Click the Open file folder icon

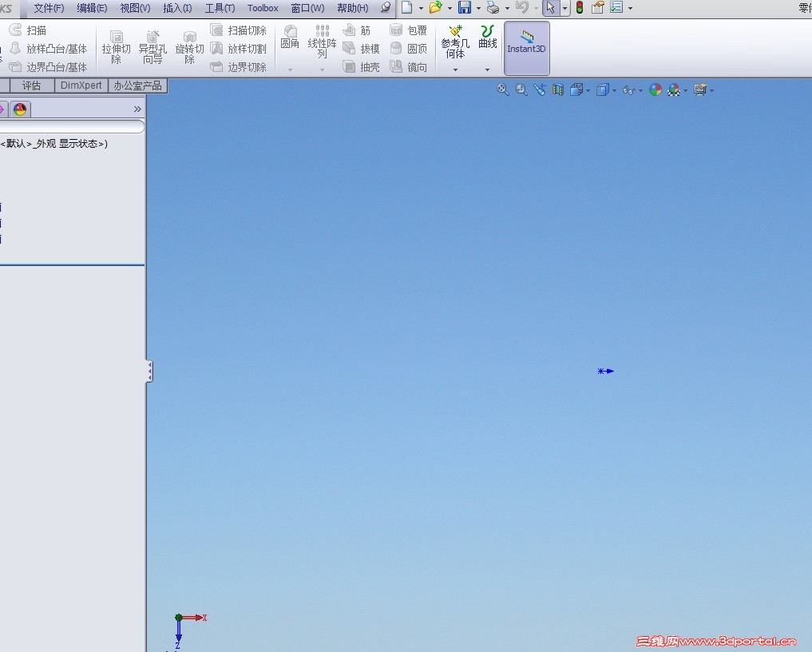[435, 7]
